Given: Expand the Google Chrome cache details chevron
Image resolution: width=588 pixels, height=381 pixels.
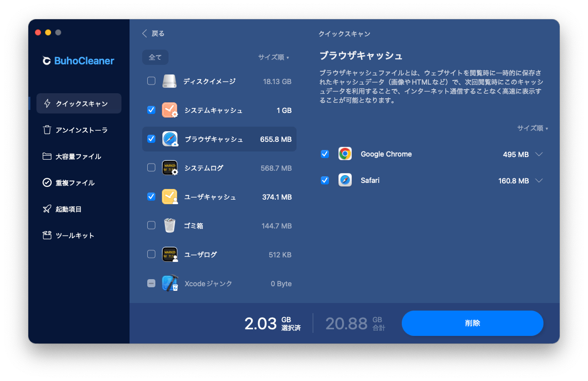Looking at the screenshot, I should click(539, 155).
